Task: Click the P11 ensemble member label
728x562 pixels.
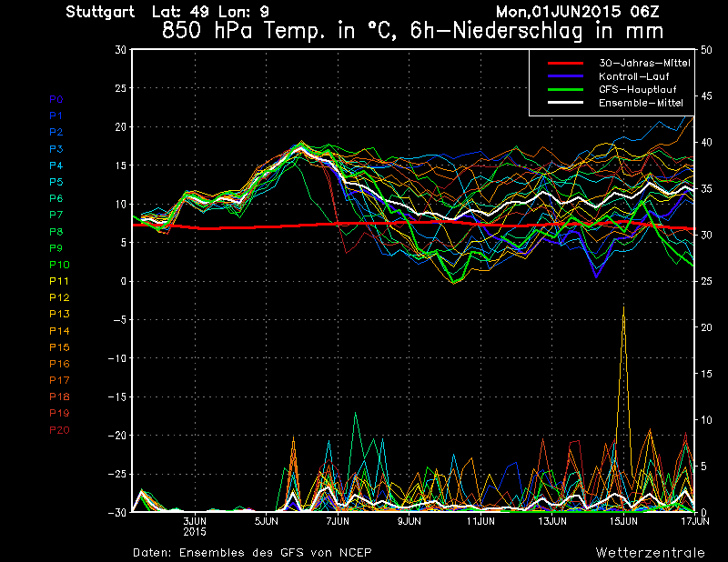Action: tap(59, 281)
